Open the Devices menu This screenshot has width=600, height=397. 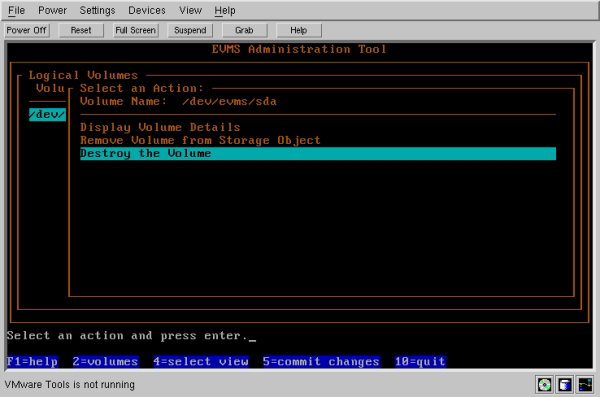147,10
